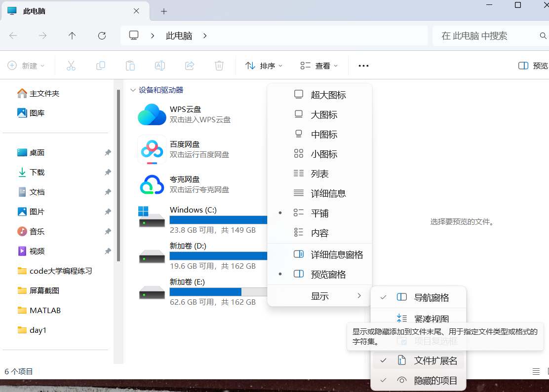Open the 屏幕截图 sidebar folder
This screenshot has width=549, height=392.
[x=38, y=290]
